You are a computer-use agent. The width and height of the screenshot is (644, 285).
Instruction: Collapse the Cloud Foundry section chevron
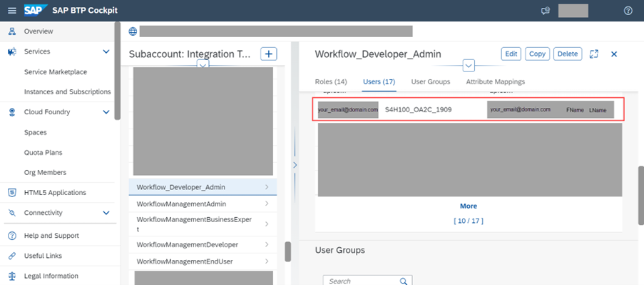106,112
